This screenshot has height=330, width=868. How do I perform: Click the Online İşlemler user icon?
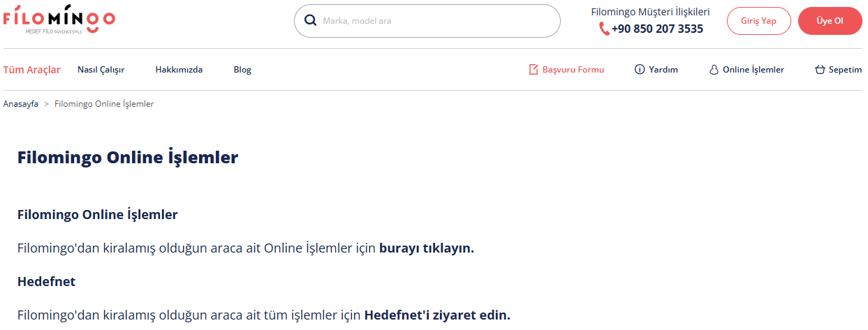pos(714,70)
